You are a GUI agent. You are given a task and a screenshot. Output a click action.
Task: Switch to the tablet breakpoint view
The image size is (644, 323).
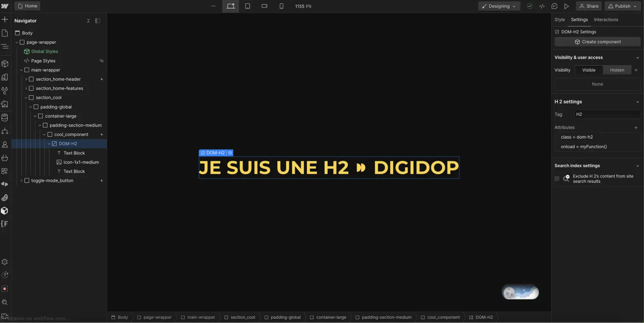(x=247, y=6)
